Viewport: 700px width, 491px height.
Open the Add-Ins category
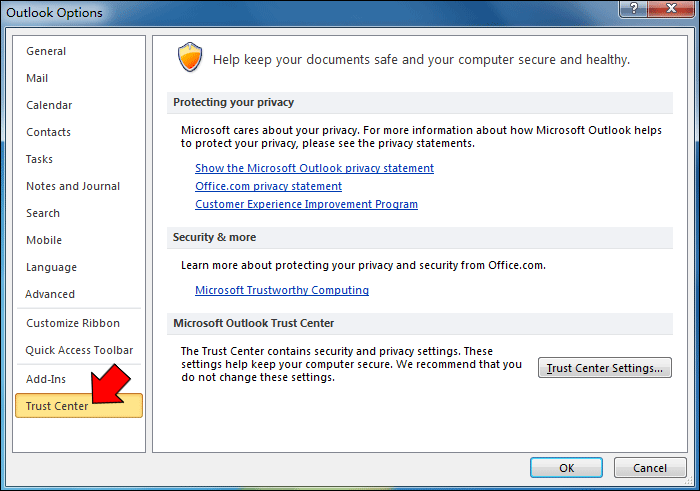[46, 379]
